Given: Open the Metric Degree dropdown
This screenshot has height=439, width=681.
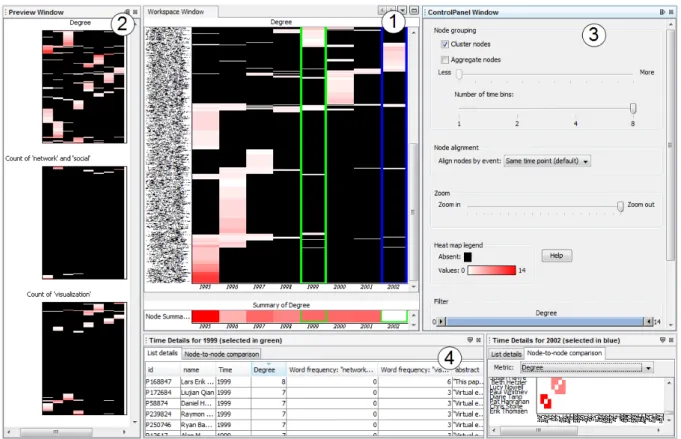Looking at the screenshot, I should 587,368.
